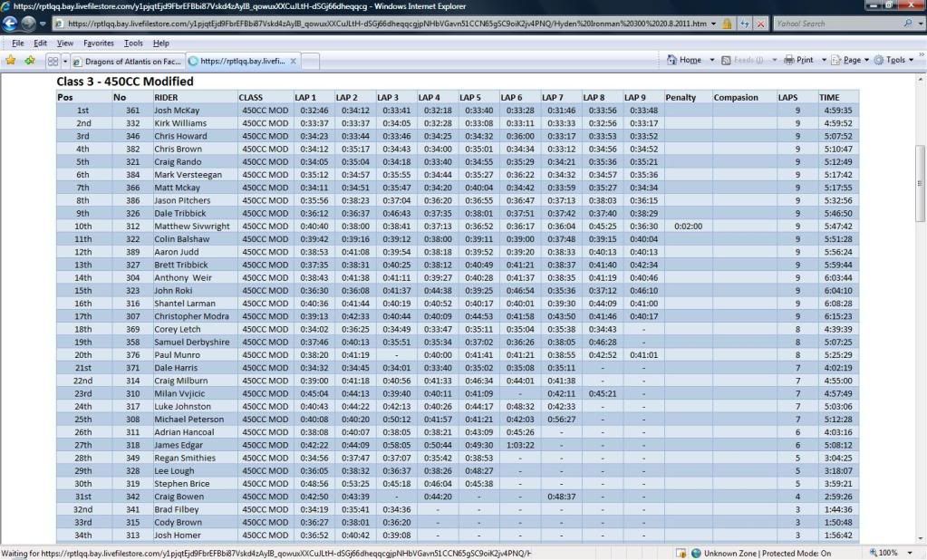Close the current livefilestore tab

coord(293,62)
